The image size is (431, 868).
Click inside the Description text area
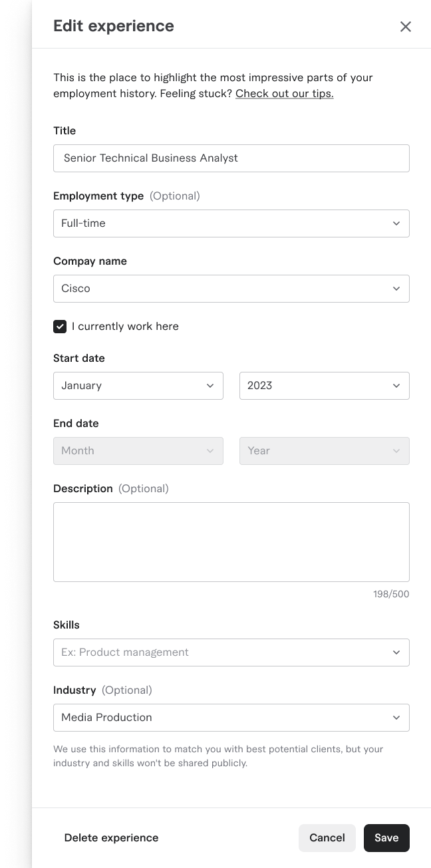[231, 542]
